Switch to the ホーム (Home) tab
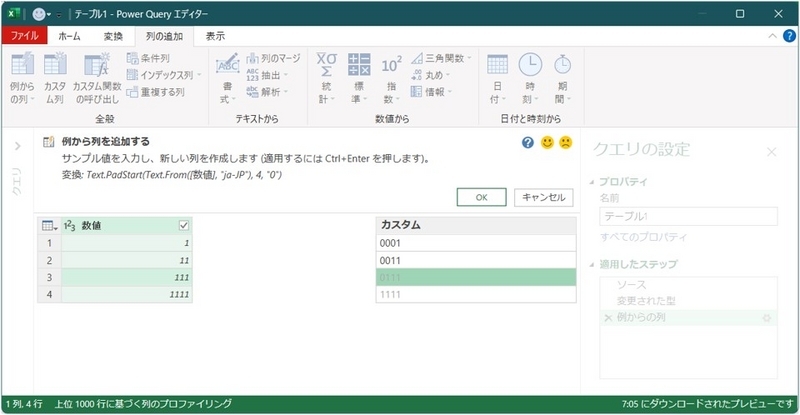This screenshot has height=415, width=800. [69, 36]
